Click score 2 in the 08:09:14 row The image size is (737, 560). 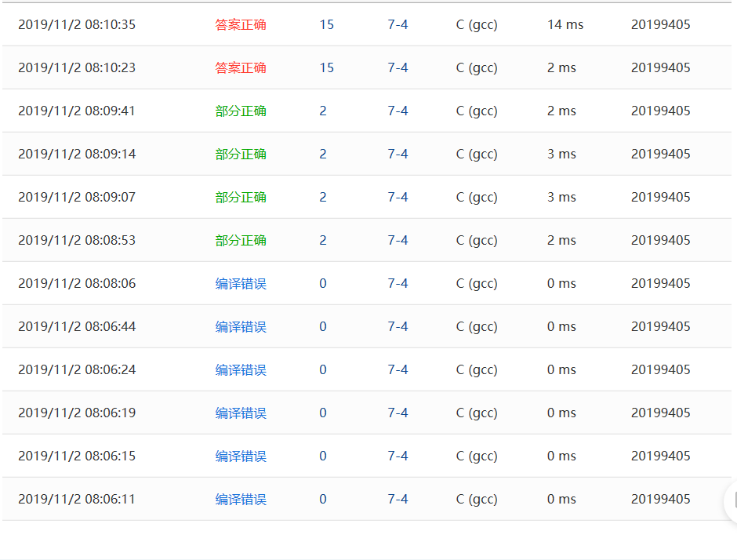point(323,154)
